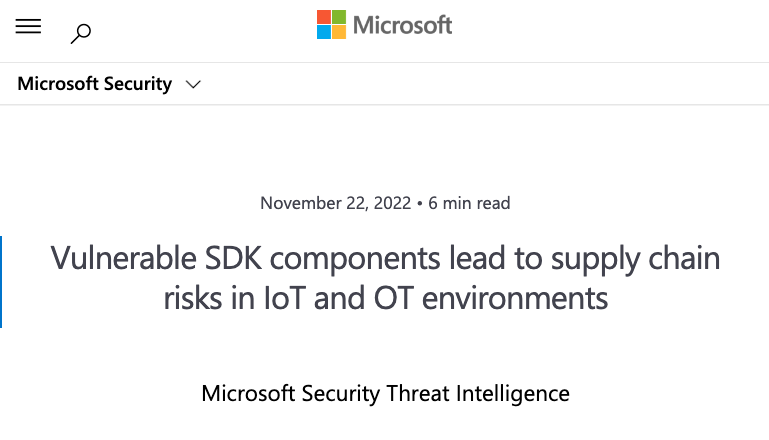Click the bullet separator after the date

420,203
